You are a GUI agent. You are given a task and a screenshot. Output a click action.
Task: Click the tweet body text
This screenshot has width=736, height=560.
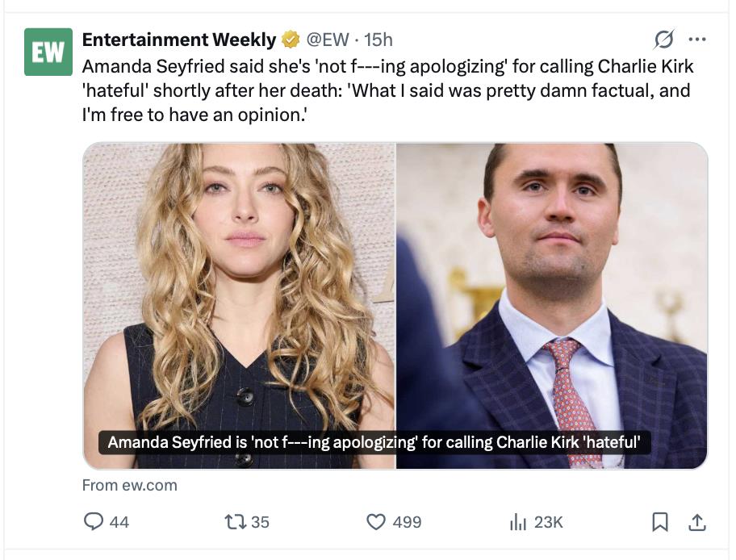(387, 90)
